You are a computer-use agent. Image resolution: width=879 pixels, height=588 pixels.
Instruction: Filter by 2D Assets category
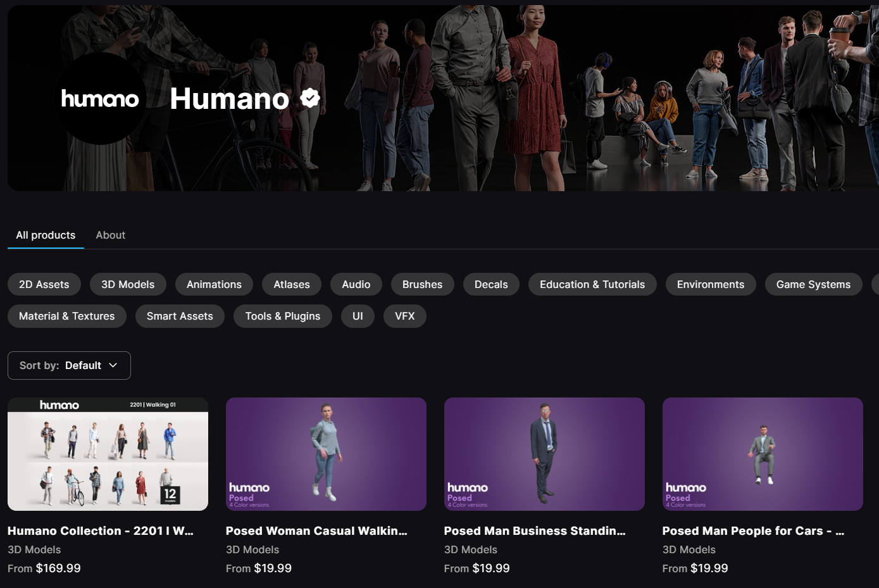(44, 284)
